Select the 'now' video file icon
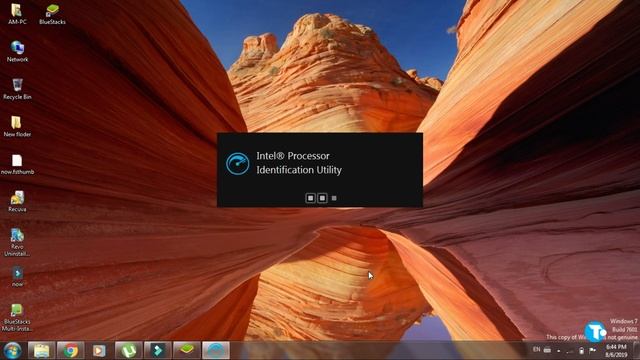This screenshot has width=640, height=360. pyautogui.click(x=17, y=276)
